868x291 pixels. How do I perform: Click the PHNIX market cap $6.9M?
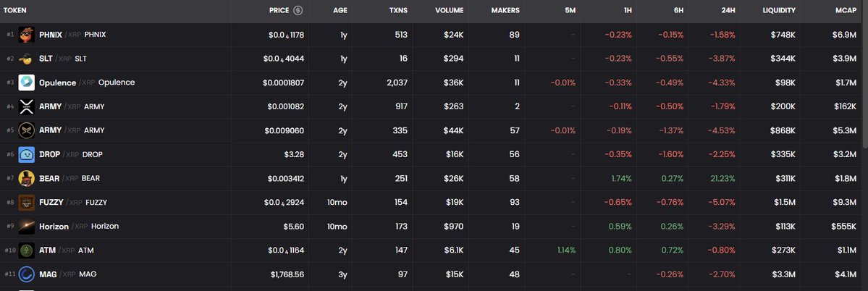(844, 35)
